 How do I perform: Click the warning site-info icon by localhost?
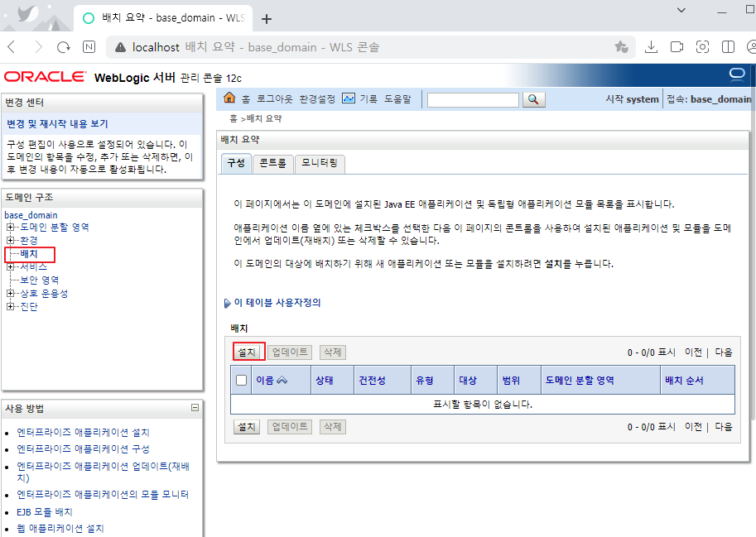[x=121, y=47]
